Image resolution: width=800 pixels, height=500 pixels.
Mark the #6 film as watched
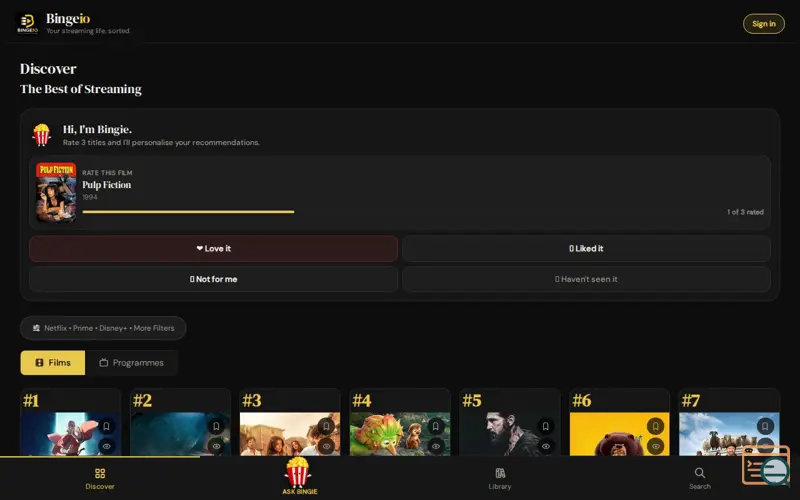point(656,446)
